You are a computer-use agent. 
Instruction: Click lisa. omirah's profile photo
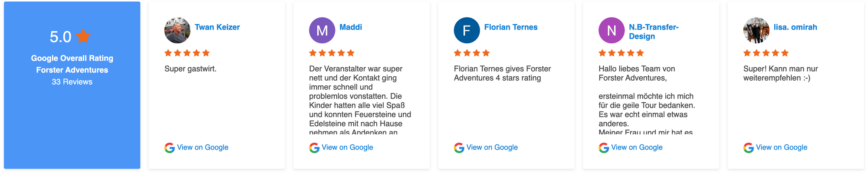[x=756, y=30]
